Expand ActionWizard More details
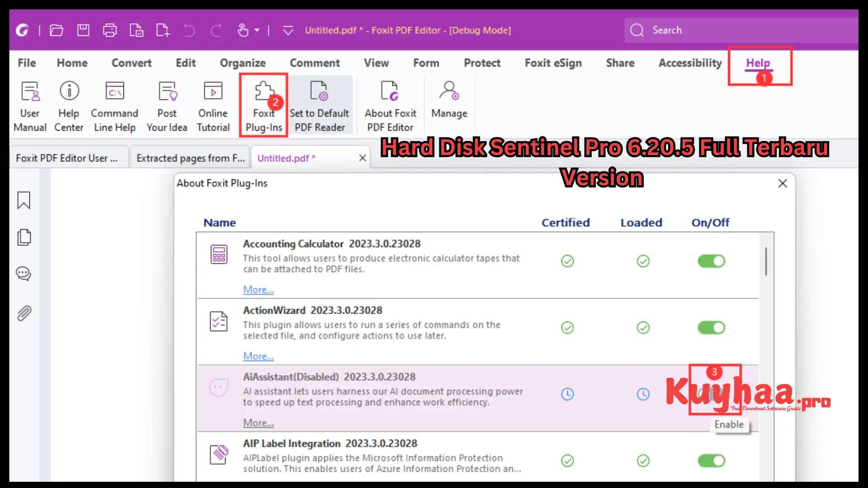The height and width of the screenshot is (488, 868). (258, 357)
